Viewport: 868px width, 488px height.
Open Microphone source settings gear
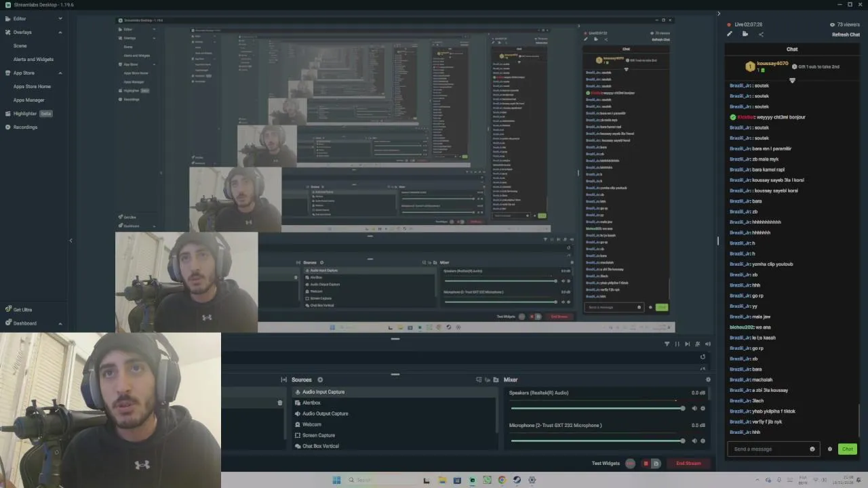pyautogui.click(x=703, y=441)
